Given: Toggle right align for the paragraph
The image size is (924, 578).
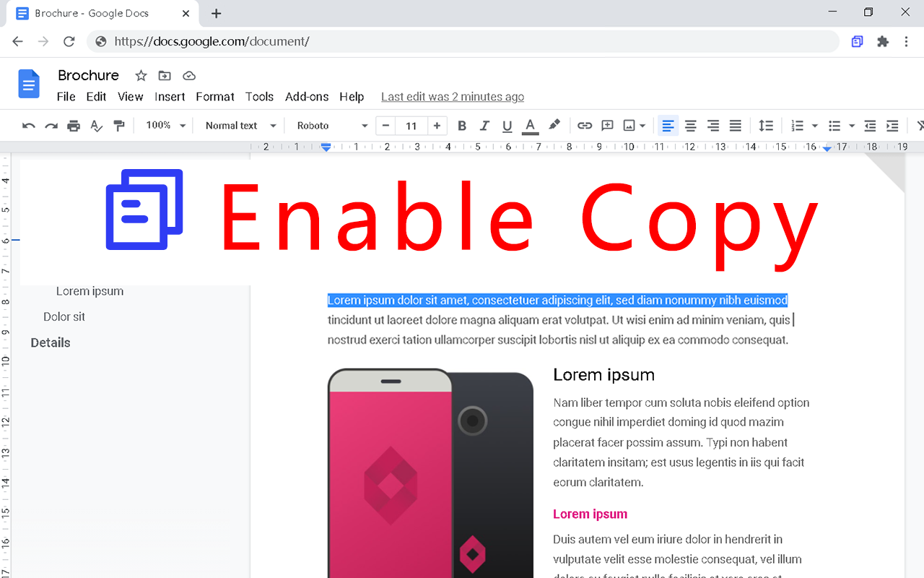Looking at the screenshot, I should click(713, 126).
